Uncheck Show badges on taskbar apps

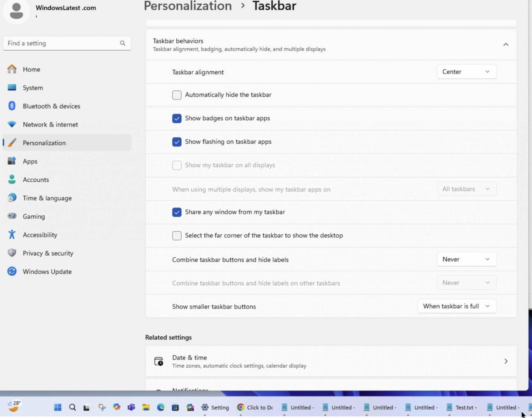point(177,118)
